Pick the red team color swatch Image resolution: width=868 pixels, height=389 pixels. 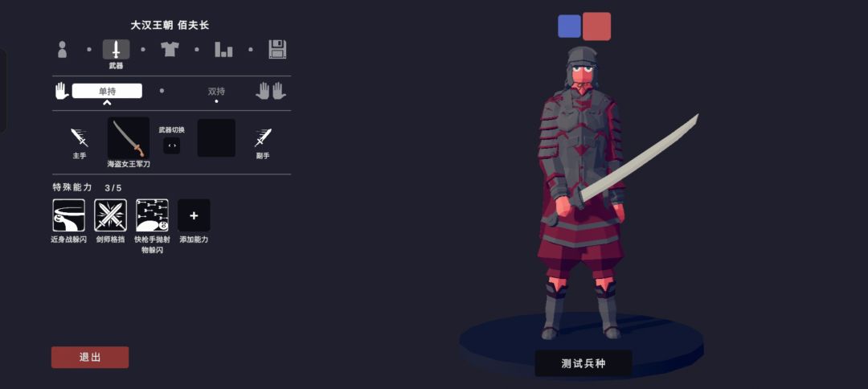click(596, 27)
